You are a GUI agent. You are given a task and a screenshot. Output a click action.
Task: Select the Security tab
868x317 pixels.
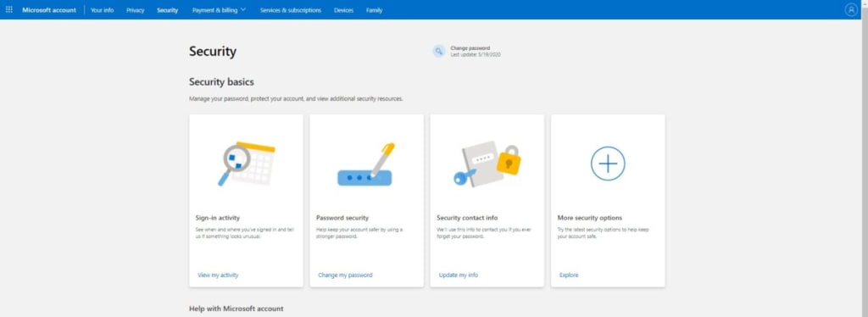167,10
